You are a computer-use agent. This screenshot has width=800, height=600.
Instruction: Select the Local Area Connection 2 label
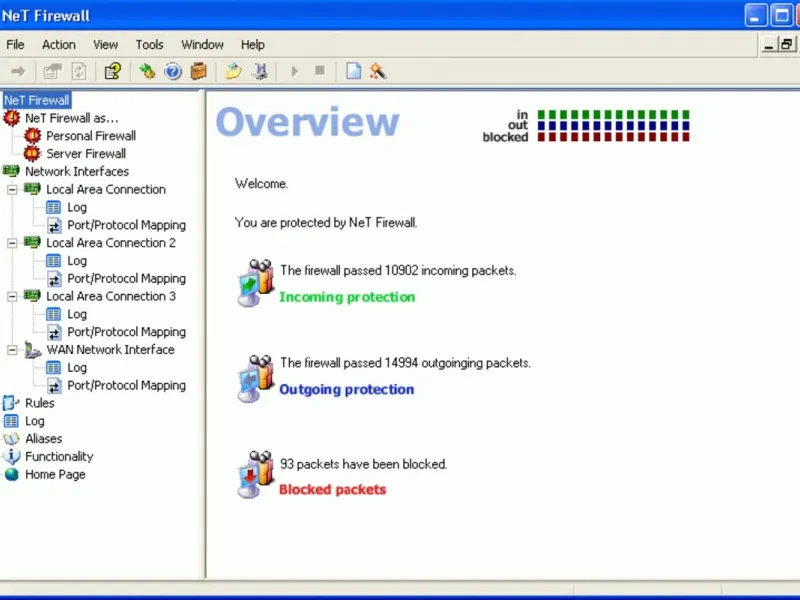111,243
